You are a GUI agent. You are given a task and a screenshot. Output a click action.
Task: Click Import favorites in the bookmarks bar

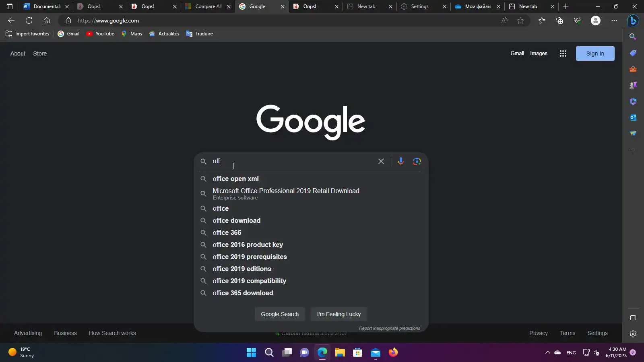[x=27, y=34]
